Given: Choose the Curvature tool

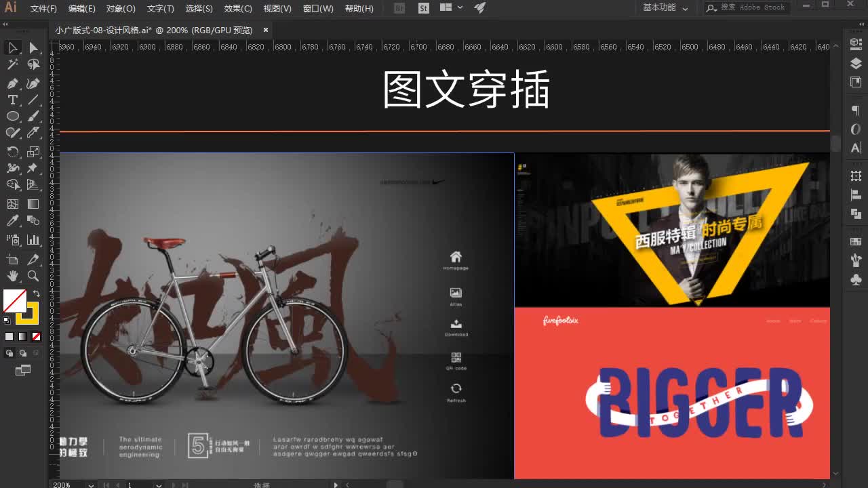Looking at the screenshot, I should click(33, 83).
